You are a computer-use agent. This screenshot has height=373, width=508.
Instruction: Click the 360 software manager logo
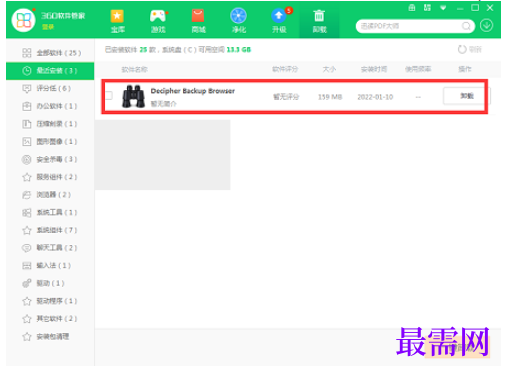point(23,20)
